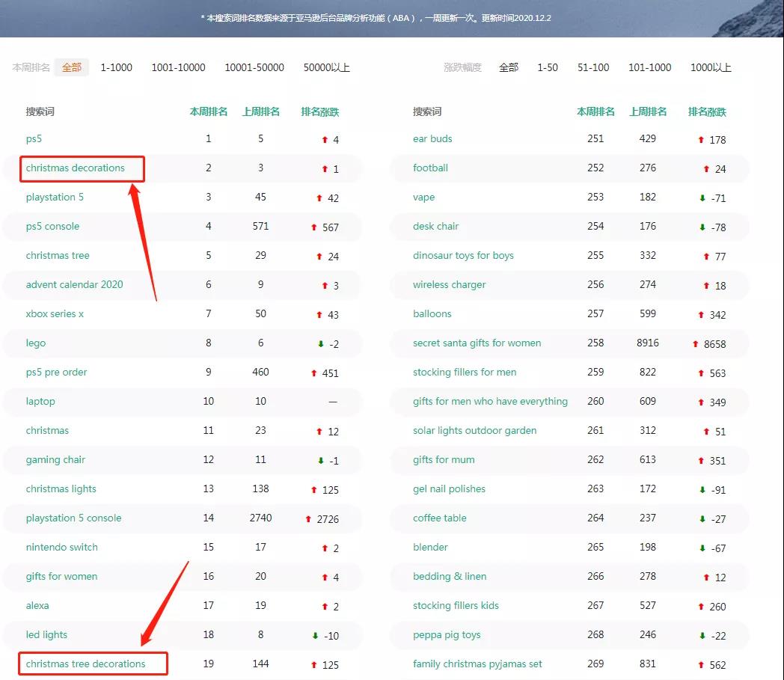
Task: Open the christmas tree decorations keyword
Action: [86, 664]
